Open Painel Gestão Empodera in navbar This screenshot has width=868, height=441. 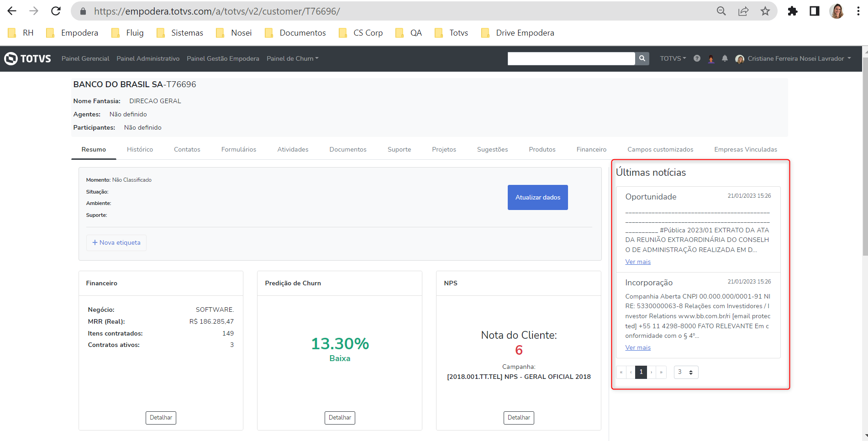pos(223,58)
